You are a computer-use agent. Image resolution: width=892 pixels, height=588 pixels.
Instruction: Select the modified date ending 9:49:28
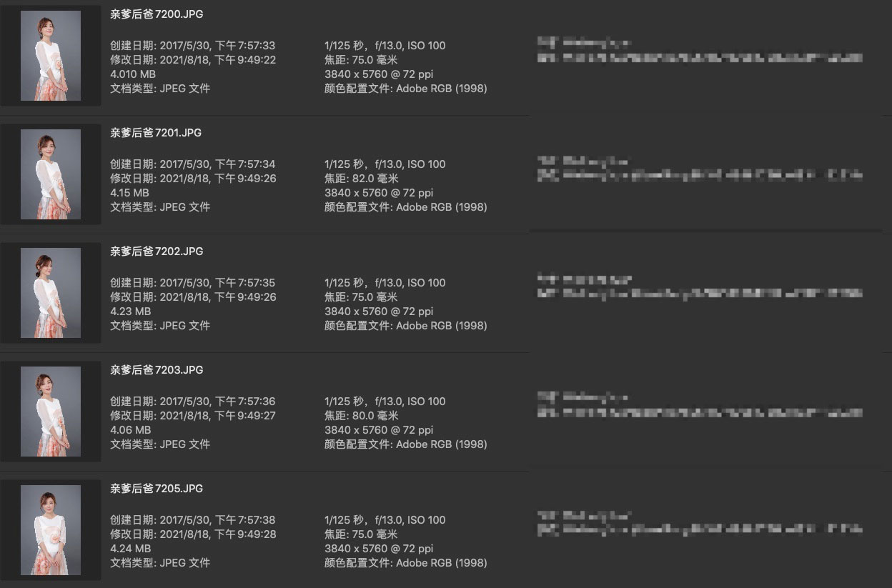[x=193, y=534]
